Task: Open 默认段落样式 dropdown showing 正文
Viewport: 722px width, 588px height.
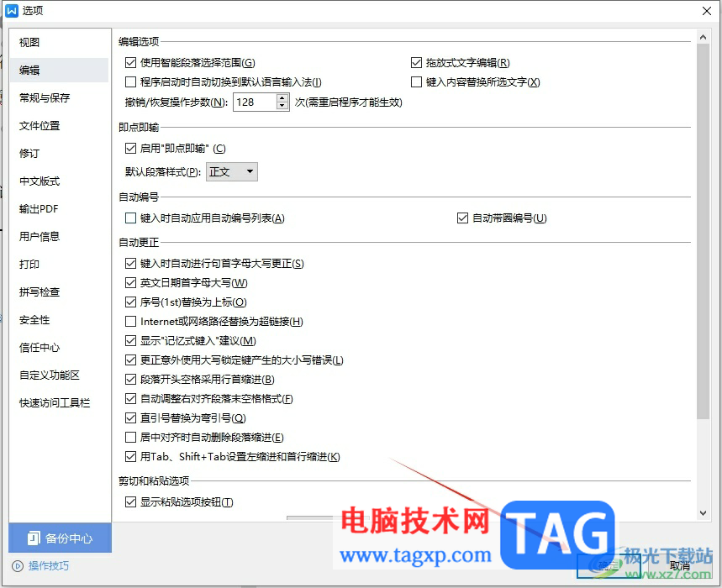Action: click(232, 171)
